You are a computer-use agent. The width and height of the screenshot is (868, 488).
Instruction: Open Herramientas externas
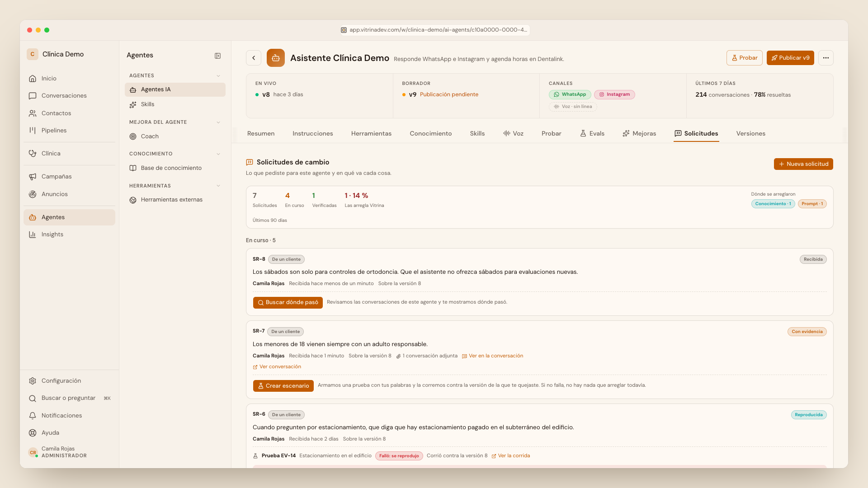click(175, 200)
